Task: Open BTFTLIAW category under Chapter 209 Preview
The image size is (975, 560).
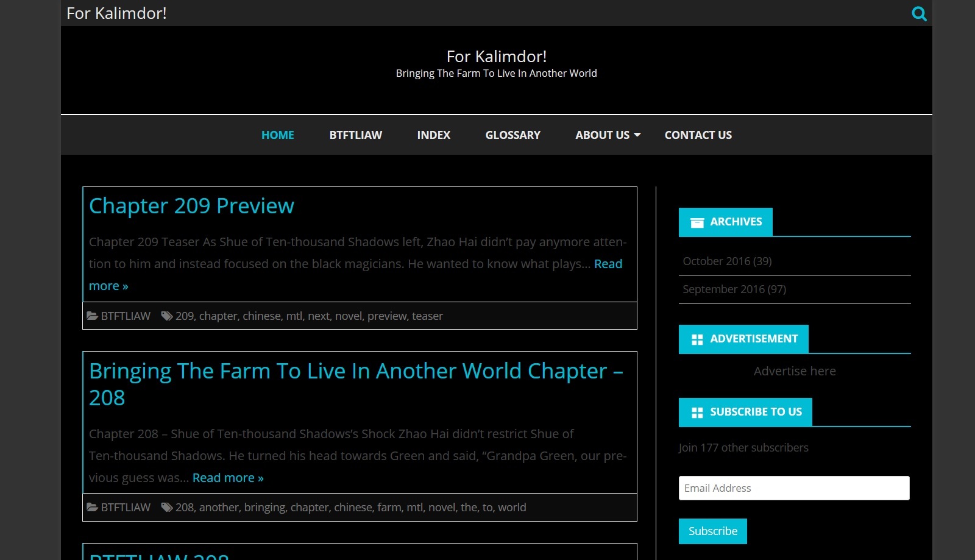Action: pyautogui.click(x=126, y=316)
